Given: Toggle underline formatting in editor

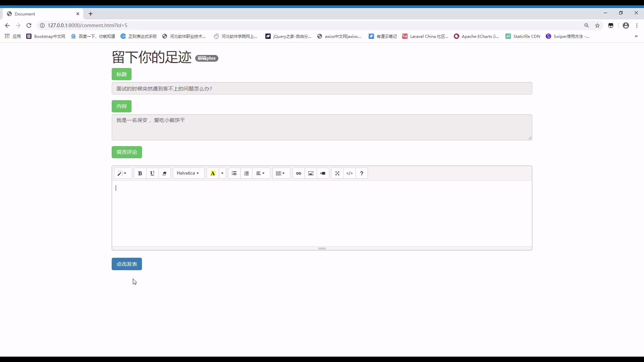Looking at the screenshot, I should coord(152,173).
